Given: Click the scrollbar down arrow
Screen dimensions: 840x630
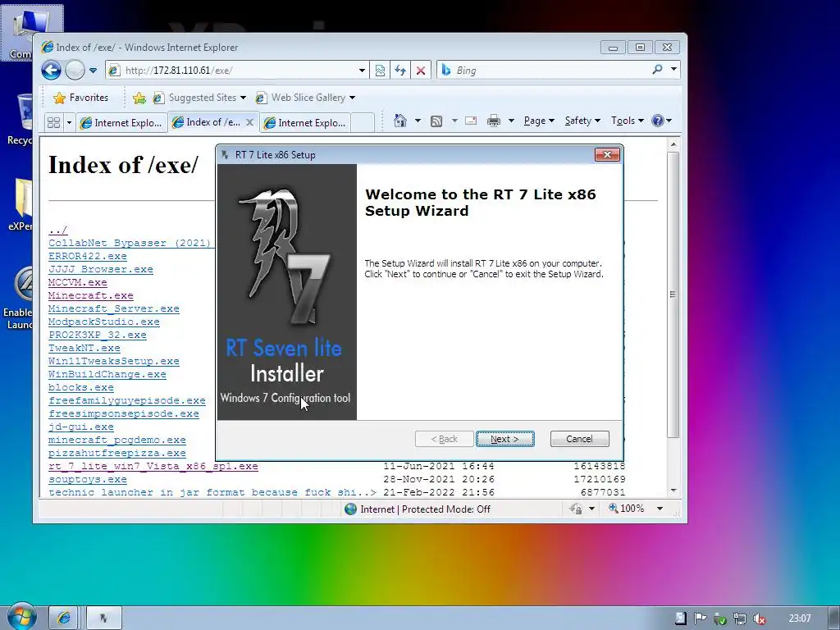Looking at the screenshot, I should tap(673, 491).
